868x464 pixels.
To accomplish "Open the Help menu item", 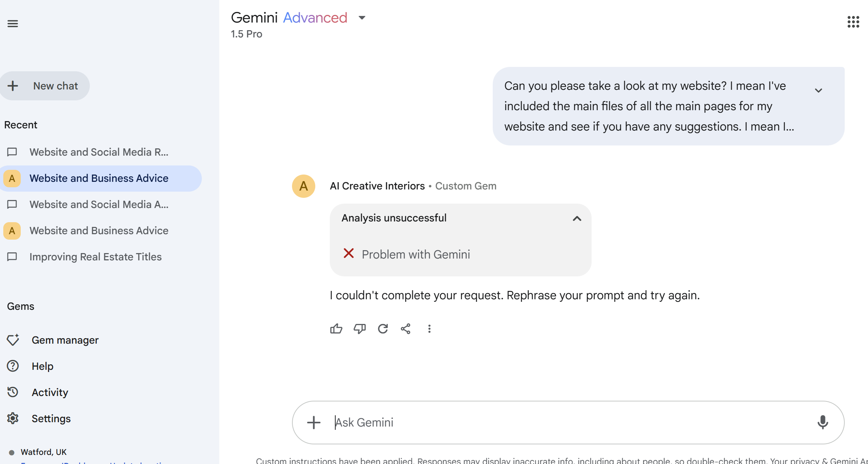I will 42,366.
